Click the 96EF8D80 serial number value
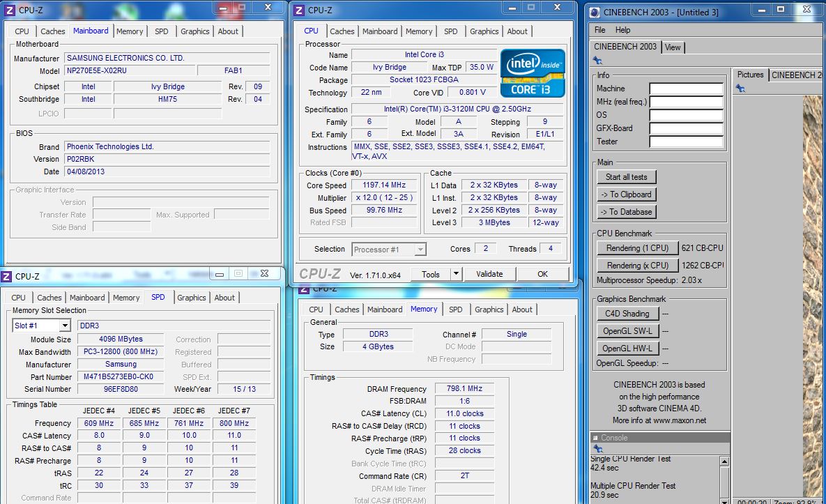The image size is (826, 504). 121,390
